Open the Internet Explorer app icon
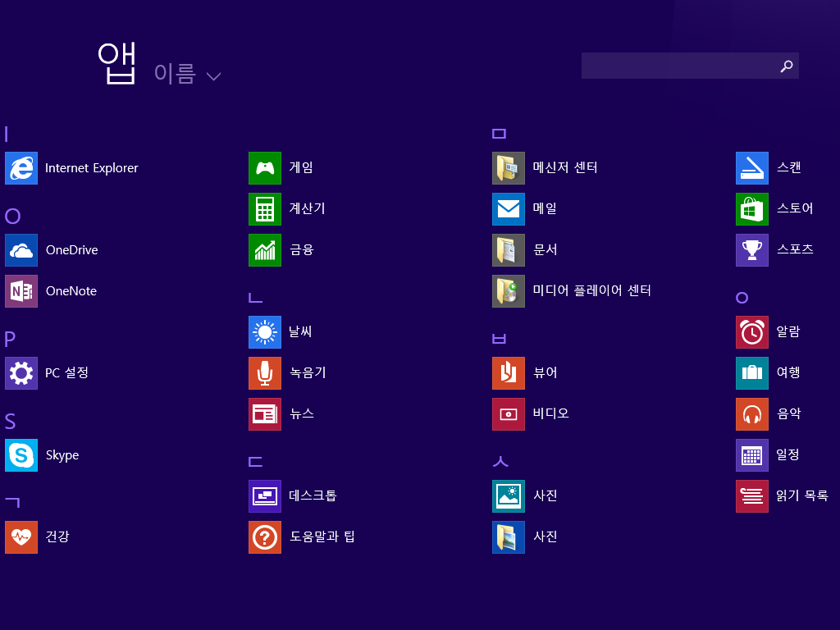Screen dimensions: 840x630 (21, 168)
